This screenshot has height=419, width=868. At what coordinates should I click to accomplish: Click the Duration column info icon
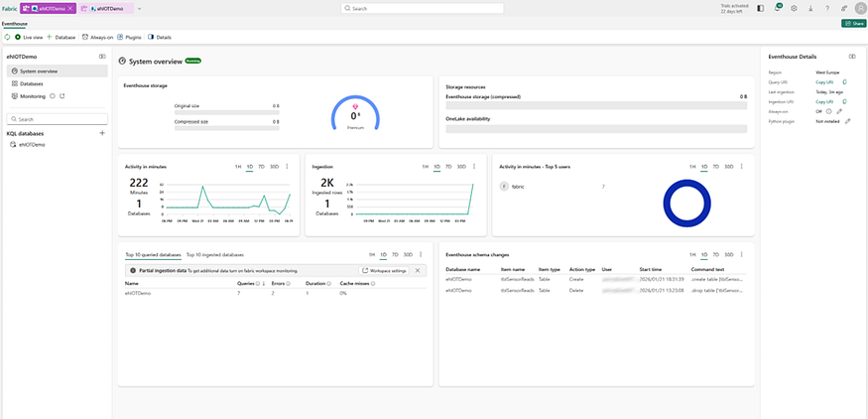(x=328, y=283)
